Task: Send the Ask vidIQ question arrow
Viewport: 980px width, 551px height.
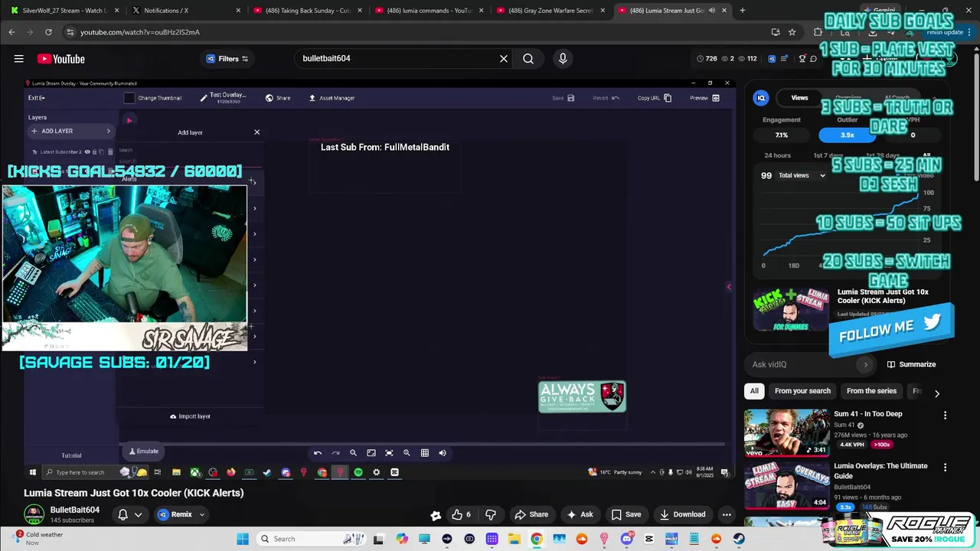Action: [x=866, y=364]
